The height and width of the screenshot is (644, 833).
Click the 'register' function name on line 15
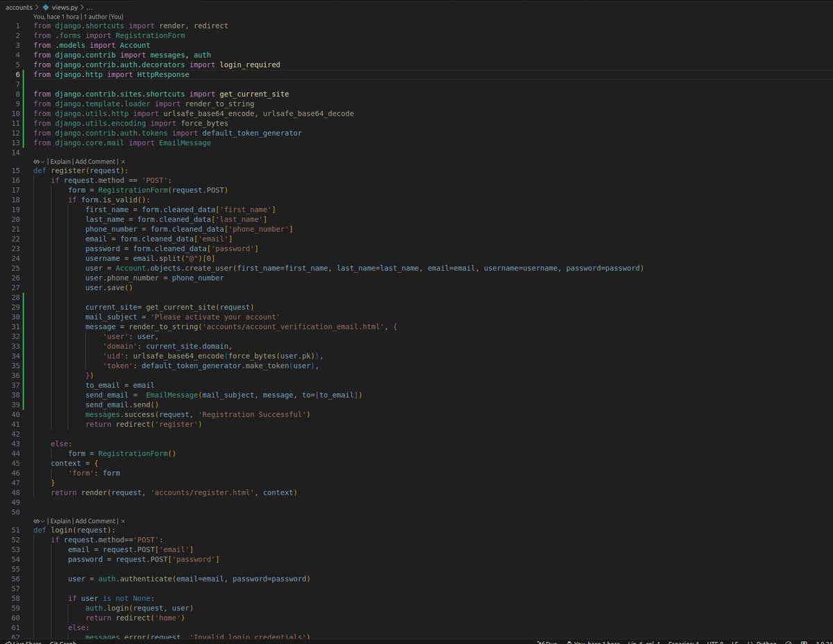67,171
